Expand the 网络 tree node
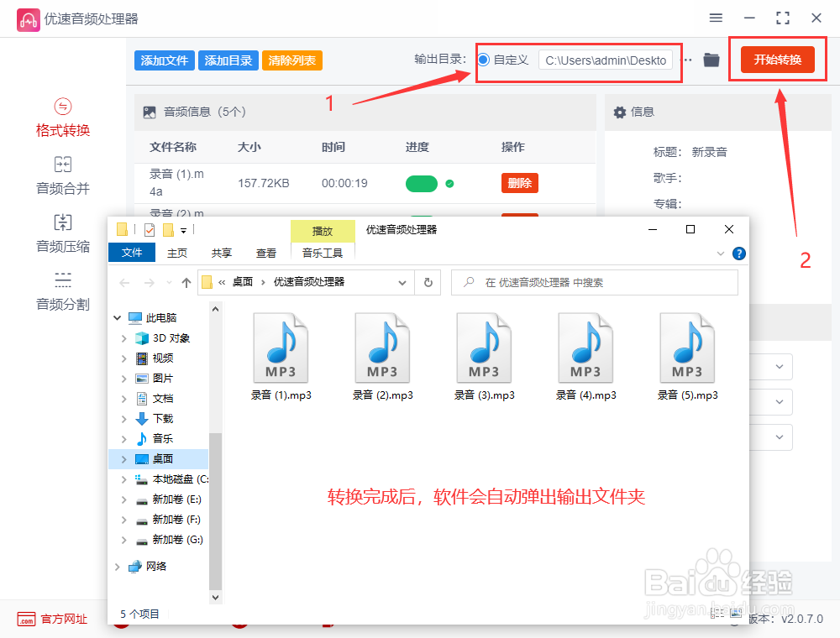The width and height of the screenshot is (840, 638). tap(118, 567)
